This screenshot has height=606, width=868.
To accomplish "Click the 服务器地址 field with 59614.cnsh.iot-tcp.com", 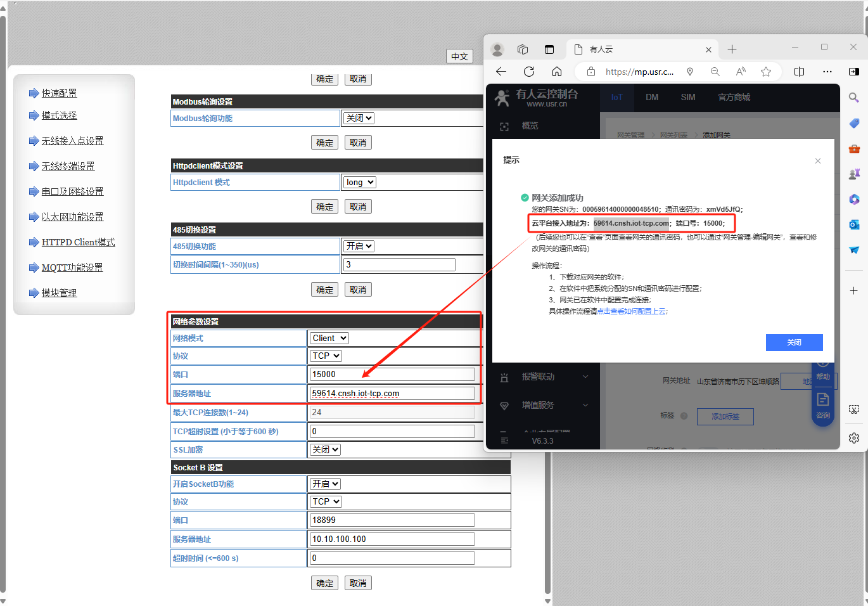I will coord(392,394).
